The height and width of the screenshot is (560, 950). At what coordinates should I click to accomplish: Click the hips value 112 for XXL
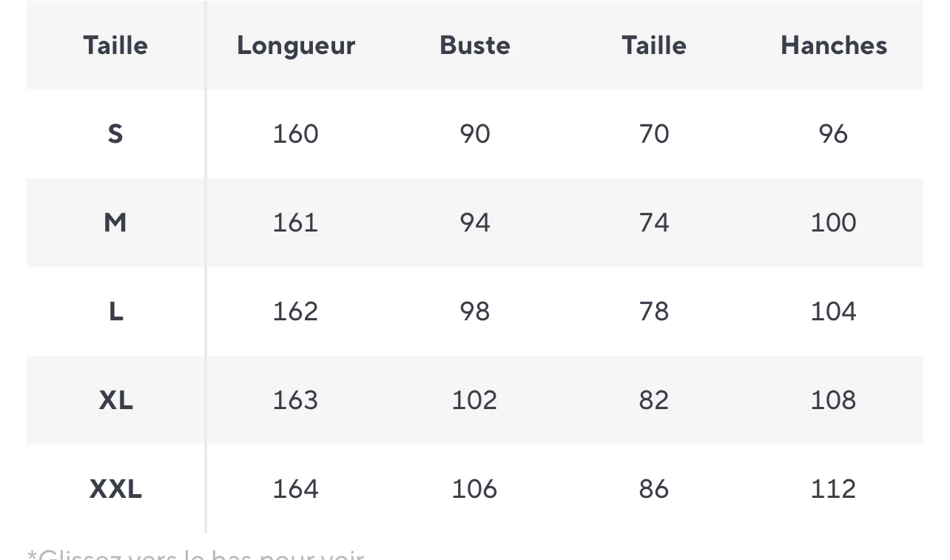tap(834, 489)
